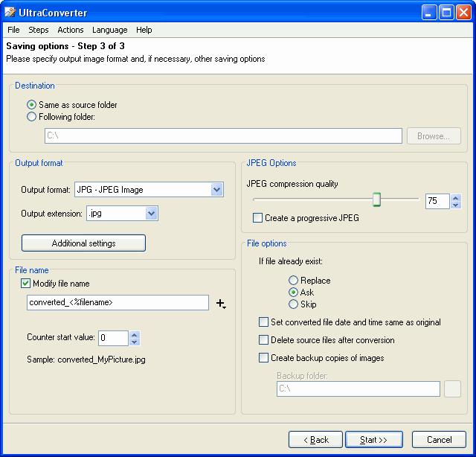Click the plus icon to insert filename tag
Viewport: 476px width, 457px height.
click(221, 304)
